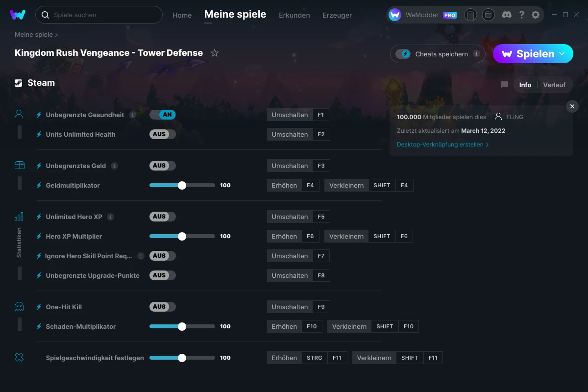Click info icon next to Unbegrenztes Geld

114,166
